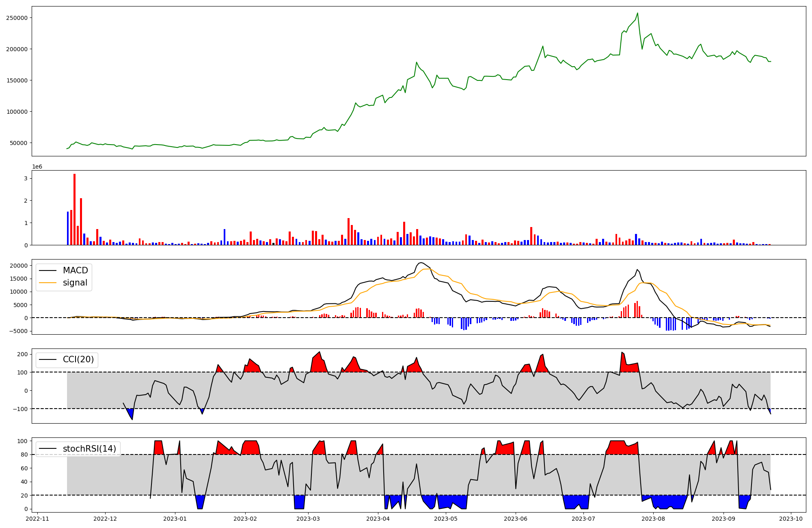Viewport: 812px width, 528px height.
Task: Click the tallest red volume bar
Action: point(74,209)
